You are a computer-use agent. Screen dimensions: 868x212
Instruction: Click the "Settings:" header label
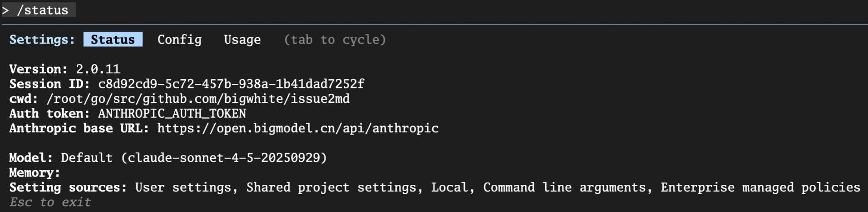point(42,40)
